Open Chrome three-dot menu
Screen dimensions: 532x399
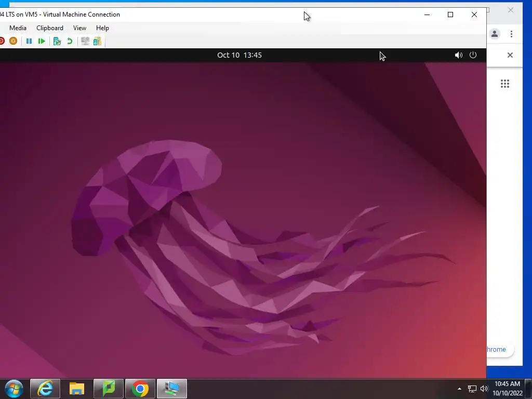tap(511, 34)
